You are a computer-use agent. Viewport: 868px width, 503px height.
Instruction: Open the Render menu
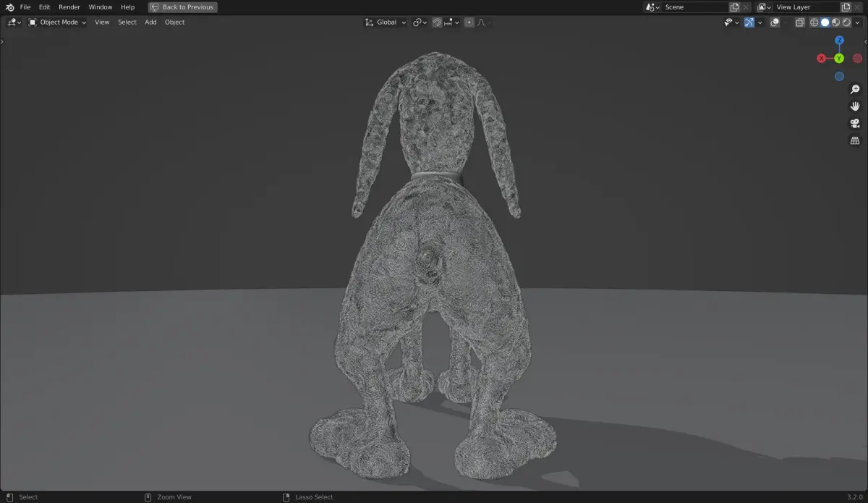pos(69,7)
